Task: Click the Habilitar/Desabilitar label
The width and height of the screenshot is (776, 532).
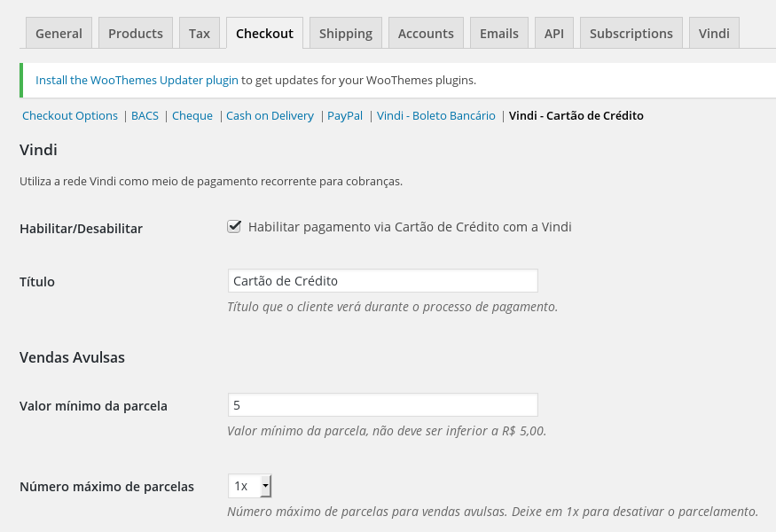Action: click(82, 229)
